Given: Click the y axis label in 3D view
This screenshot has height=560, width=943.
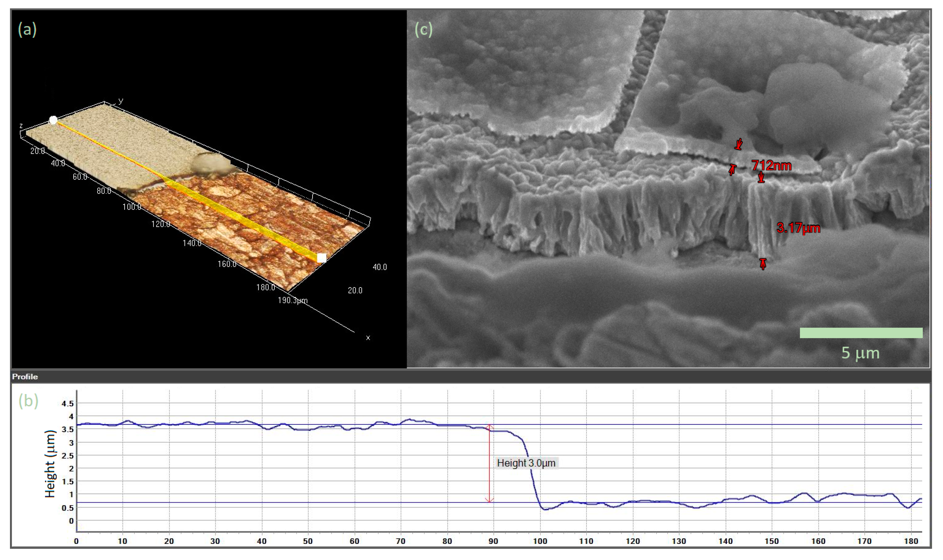Looking at the screenshot, I should coord(121,100).
